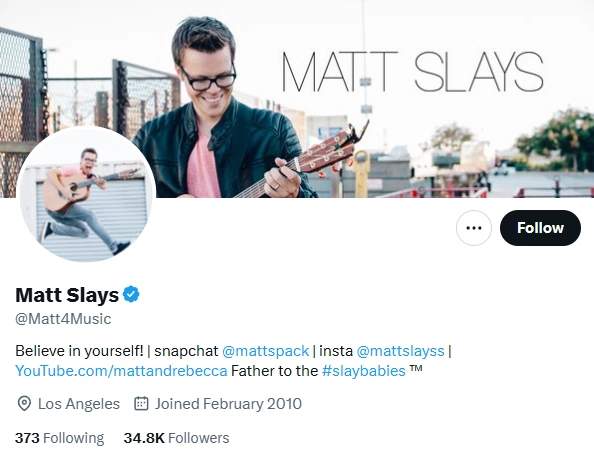This screenshot has height=452, width=594.
Task: Open the @mattspack mention link
Action: pyautogui.click(x=266, y=351)
